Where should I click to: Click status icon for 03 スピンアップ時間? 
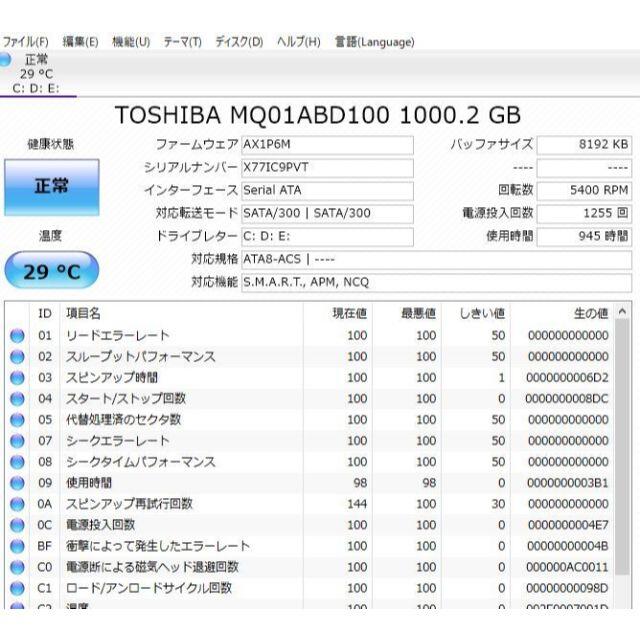coord(17,378)
